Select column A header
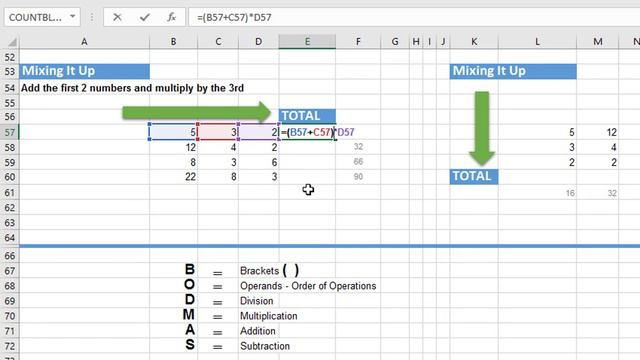Screen dimensions: 640x360 click(x=84, y=42)
